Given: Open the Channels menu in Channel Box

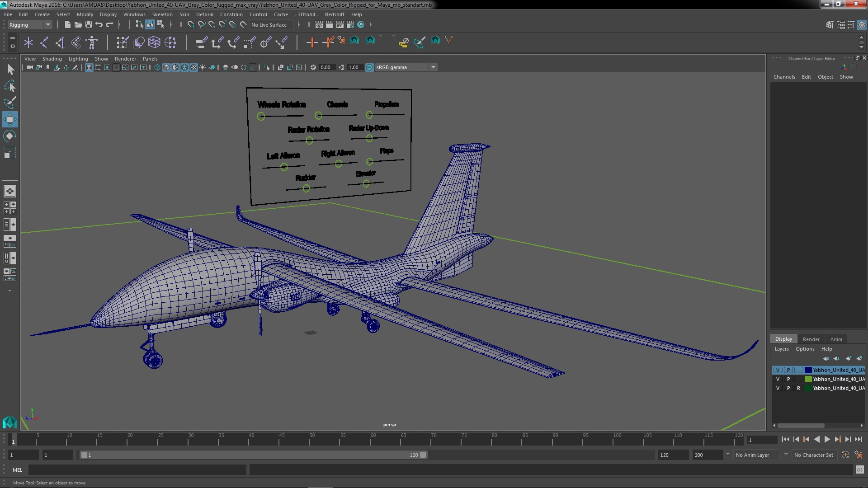Looking at the screenshot, I should coord(784,77).
